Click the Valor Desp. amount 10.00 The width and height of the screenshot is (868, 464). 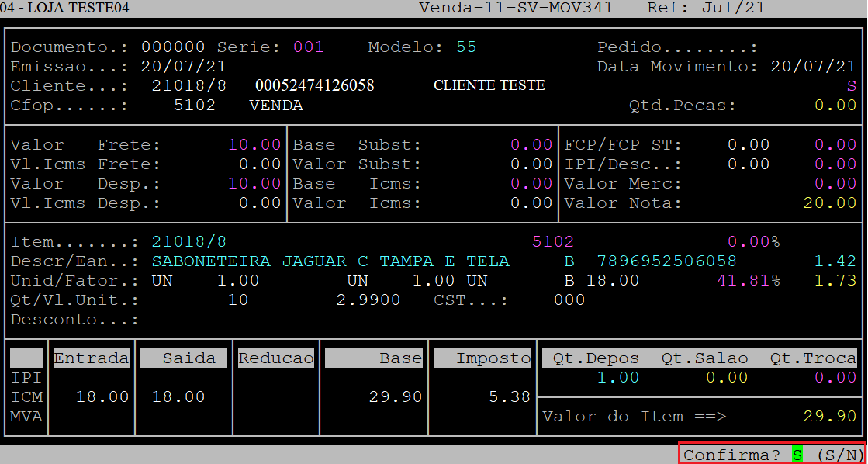[254, 184]
